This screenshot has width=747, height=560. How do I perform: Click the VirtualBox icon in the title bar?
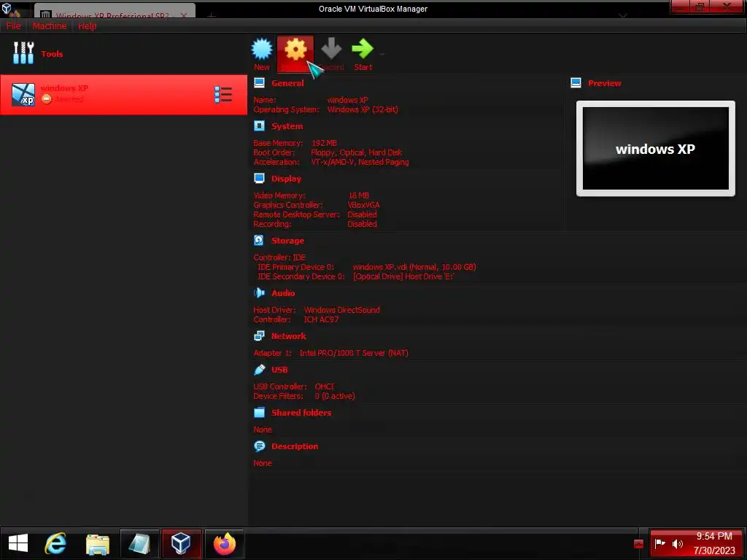7,8
